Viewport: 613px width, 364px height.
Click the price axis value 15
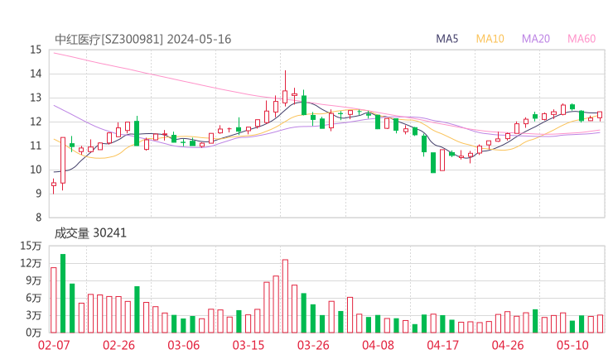pyautogui.click(x=36, y=50)
